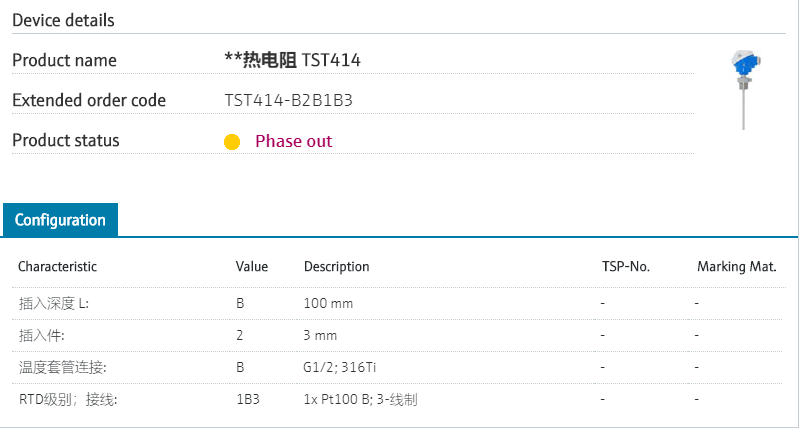Click the 100 mm description cell

click(328, 303)
